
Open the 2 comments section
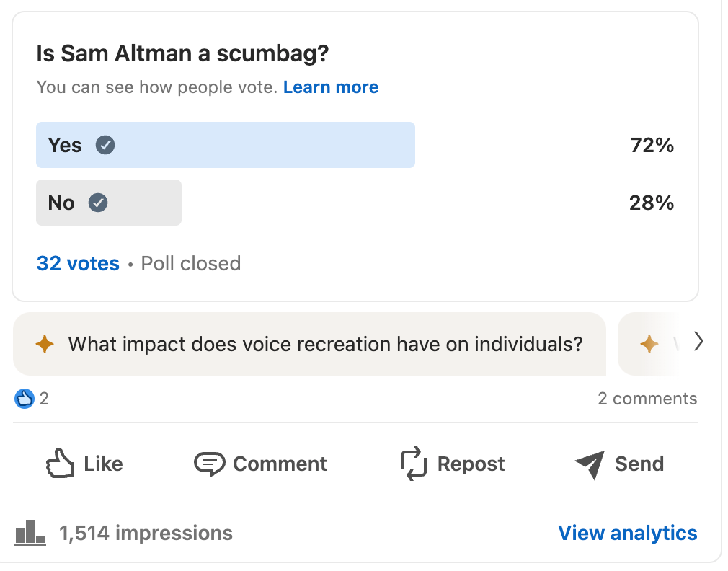[647, 399]
